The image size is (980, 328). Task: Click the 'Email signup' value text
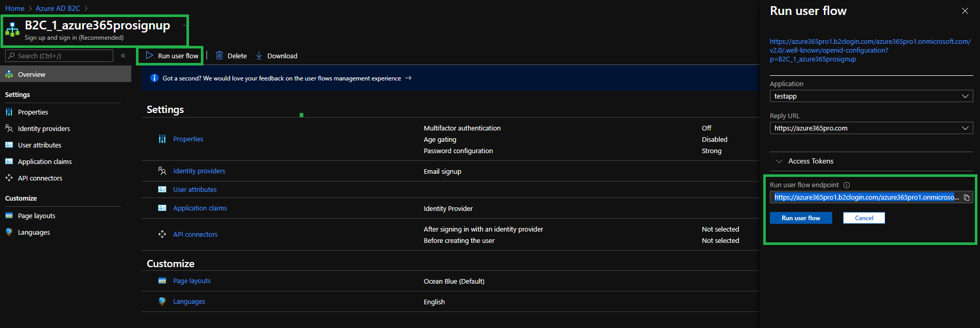click(442, 171)
